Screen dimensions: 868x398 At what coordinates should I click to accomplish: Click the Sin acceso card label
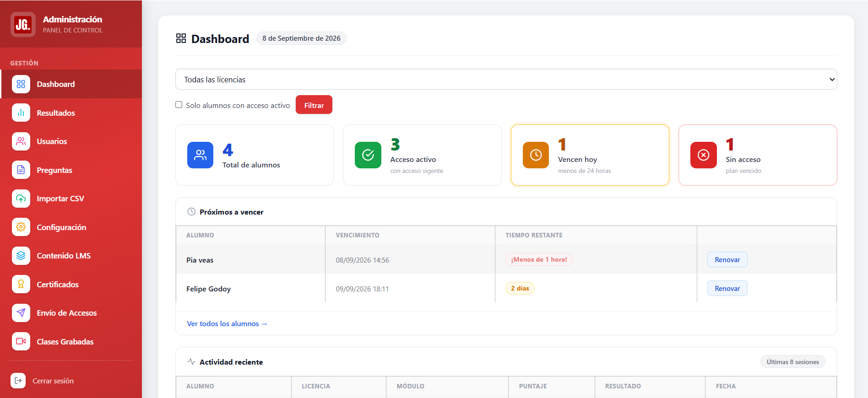[x=743, y=159]
